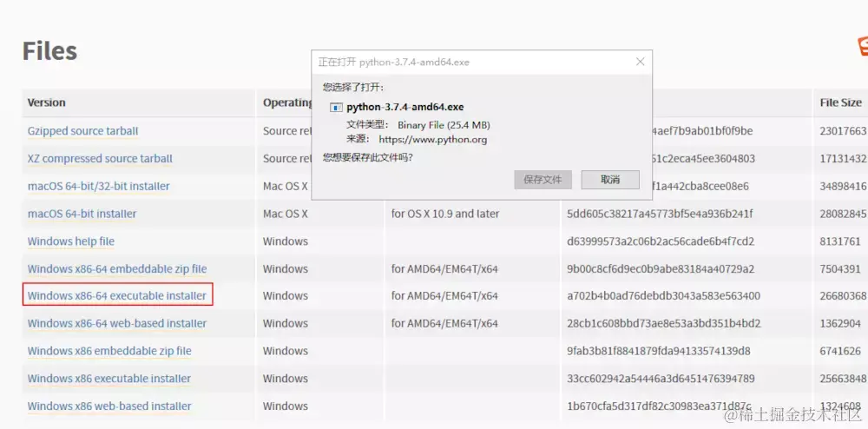Select MD5 hash a702b4b0ad76debdb3043a583e563400
This screenshot has width=868, height=429.
click(x=664, y=296)
